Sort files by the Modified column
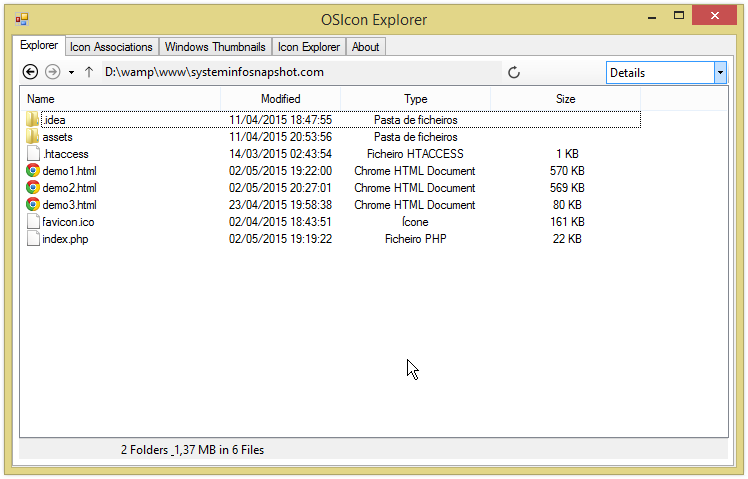Viewport: 748px width, 479px height. (x=280, y=99)
